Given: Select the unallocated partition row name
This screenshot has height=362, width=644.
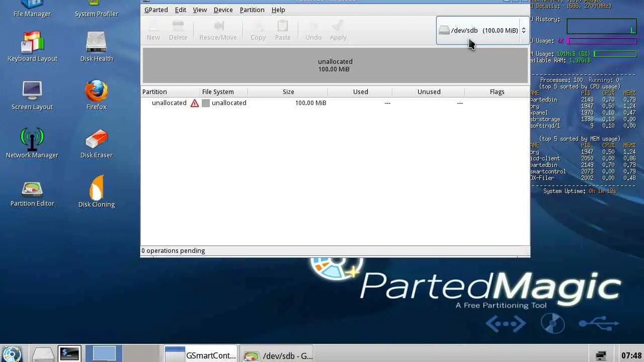Looking at the screenshot, I should coord(169,103).
